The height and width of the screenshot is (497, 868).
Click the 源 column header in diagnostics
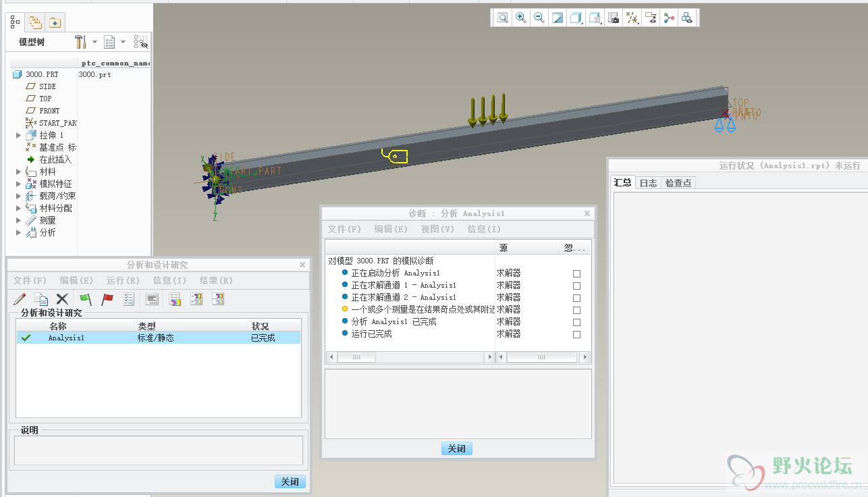tap(528, 248)
